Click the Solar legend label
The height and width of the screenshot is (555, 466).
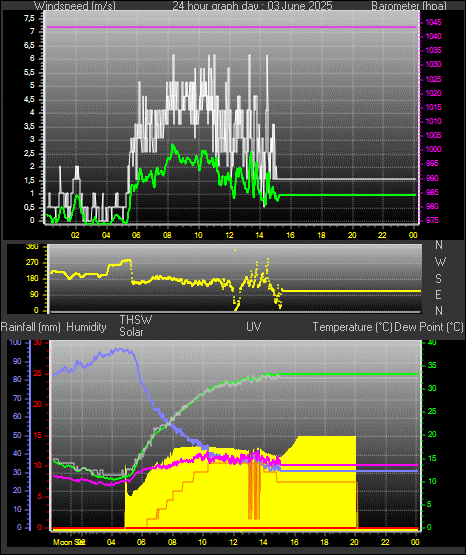(131, 332)
